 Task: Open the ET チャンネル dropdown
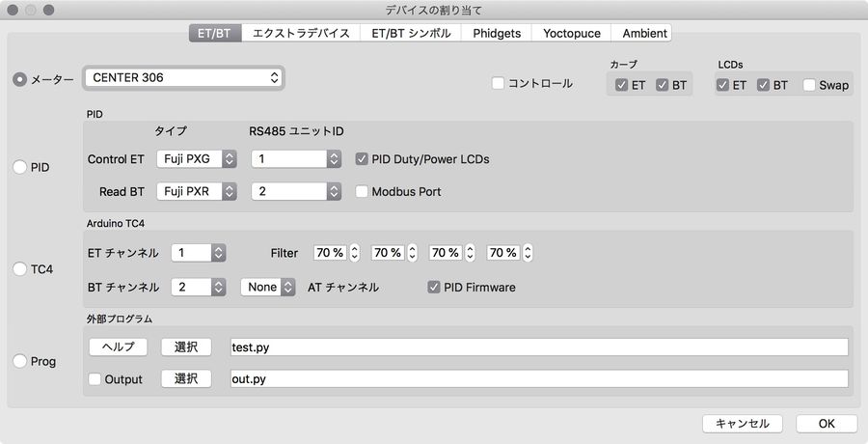click(198, 253)
